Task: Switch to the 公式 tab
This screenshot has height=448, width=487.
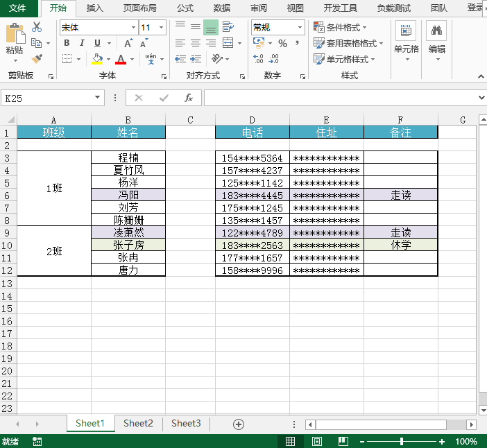Action: click(x=185, y=8)
